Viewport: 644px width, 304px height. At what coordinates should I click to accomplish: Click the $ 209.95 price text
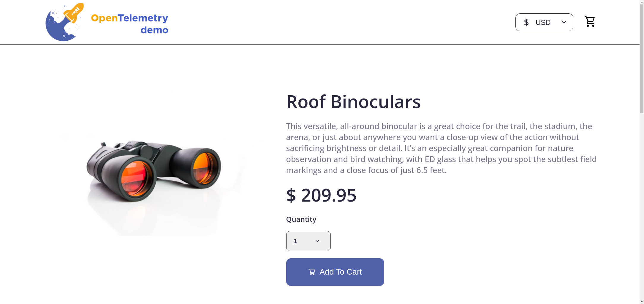click(x=321, y=195)
